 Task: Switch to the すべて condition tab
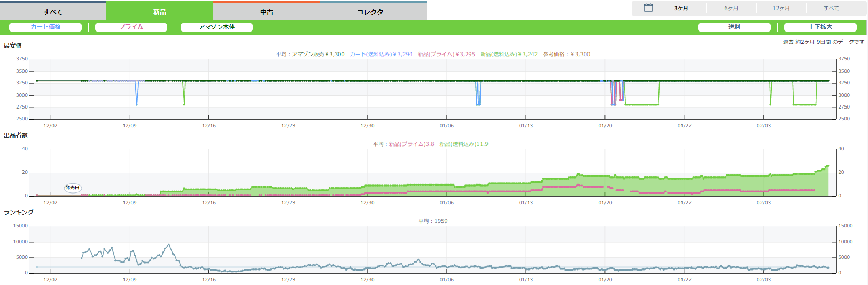(53, 12)
